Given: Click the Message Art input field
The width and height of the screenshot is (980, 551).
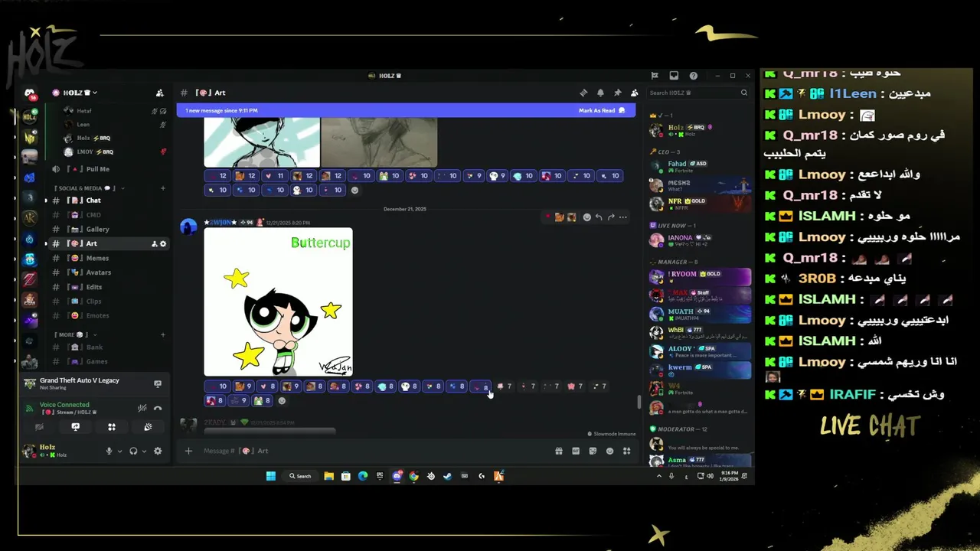Looking at the screenshot, I should pos(375,451).
